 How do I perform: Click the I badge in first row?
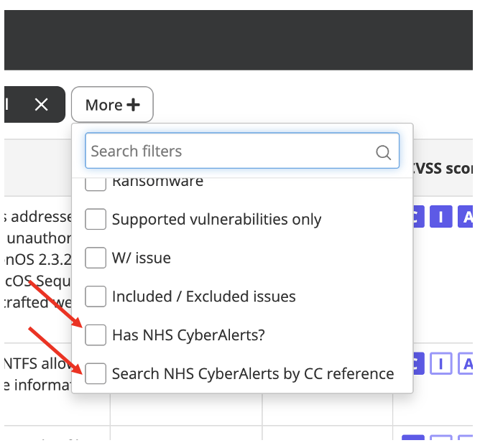coord(440,217)
